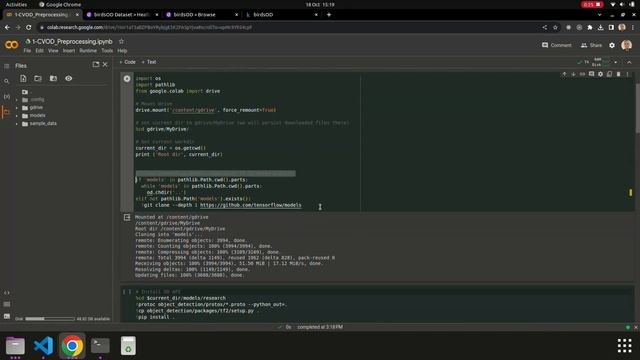Run the first code cell

[127, 79]
